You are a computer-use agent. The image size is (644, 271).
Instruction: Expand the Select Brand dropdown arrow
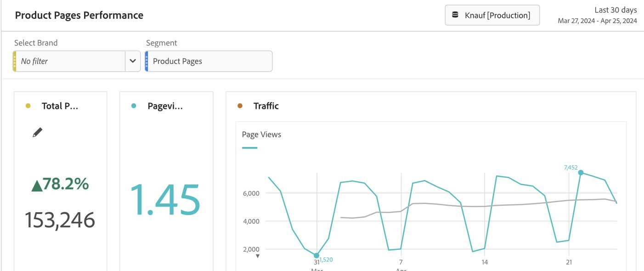click(133, 61)
